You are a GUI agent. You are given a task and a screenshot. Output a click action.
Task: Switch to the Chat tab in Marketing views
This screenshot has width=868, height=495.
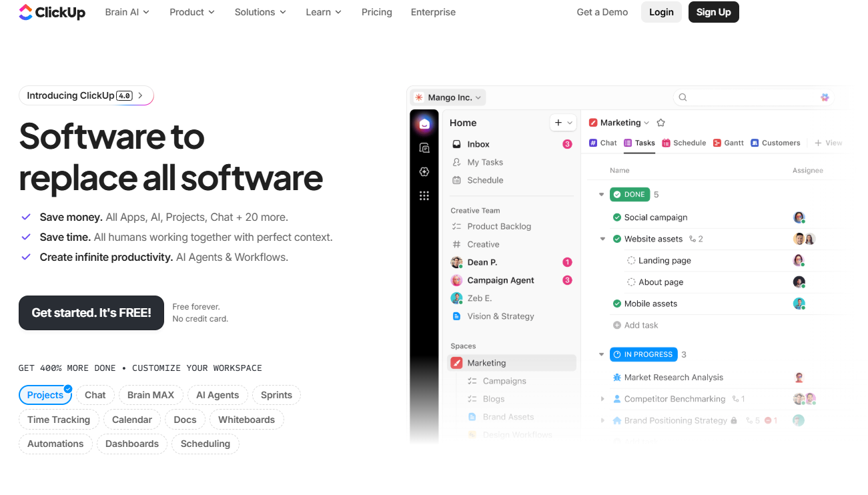point(603,143)
